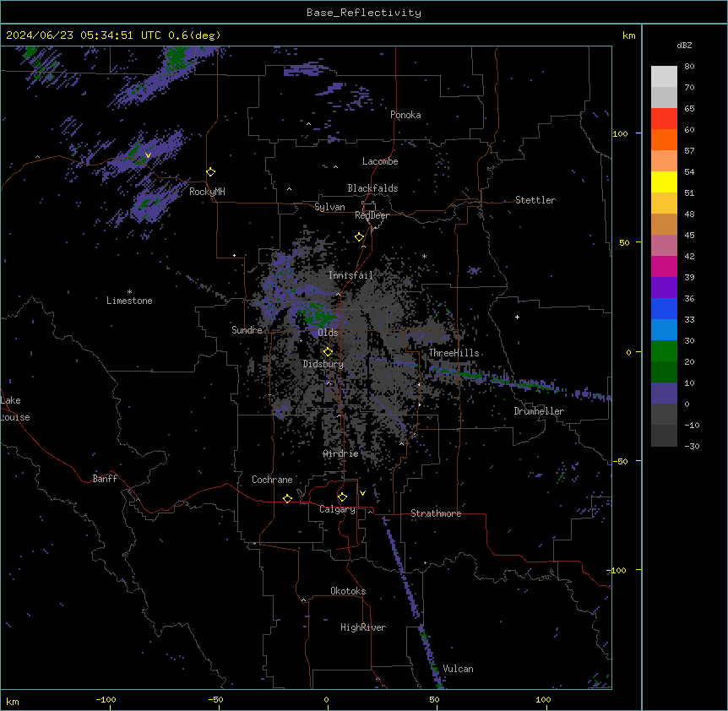Select the bright green 30-20 dBZ swatch
Viewport: 728px width, 711px height.
pyautogui.click(x=664, y=351)
